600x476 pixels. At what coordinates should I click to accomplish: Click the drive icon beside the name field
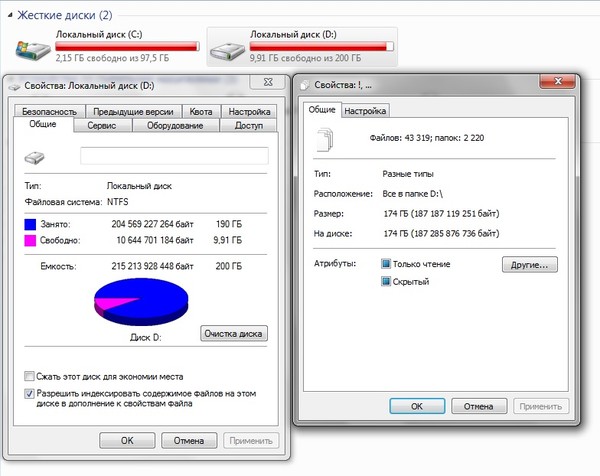pyautogui.click(x=36, y=156)
